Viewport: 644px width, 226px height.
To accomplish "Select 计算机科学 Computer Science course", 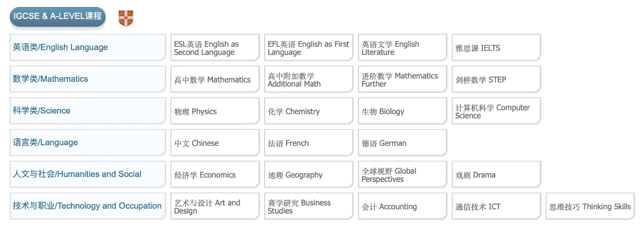I will [x=496, y=111].
